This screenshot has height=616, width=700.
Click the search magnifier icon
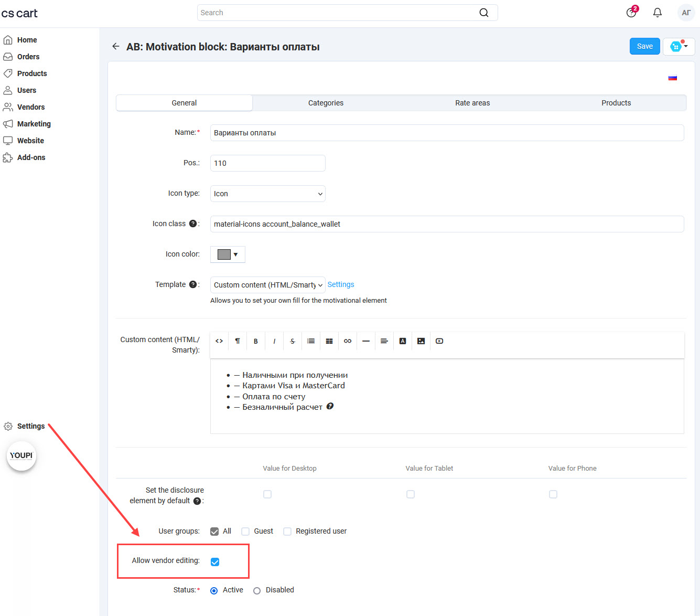click(483, 13)
